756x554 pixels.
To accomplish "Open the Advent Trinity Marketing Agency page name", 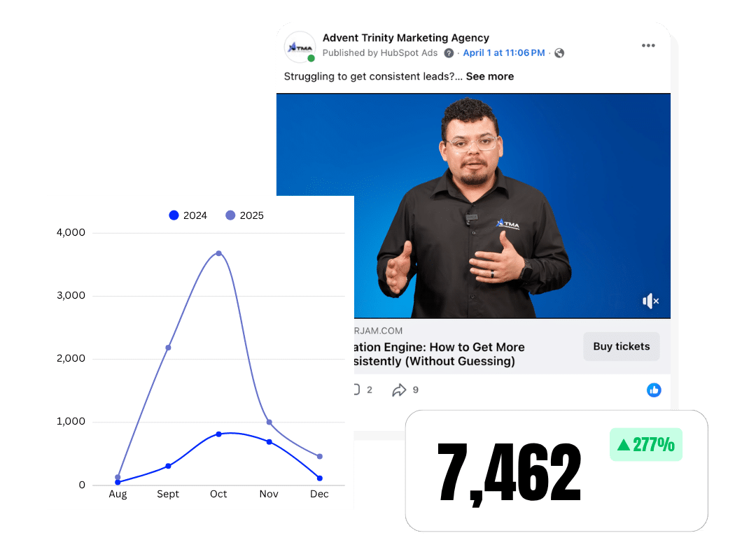I will pos(405,38).
